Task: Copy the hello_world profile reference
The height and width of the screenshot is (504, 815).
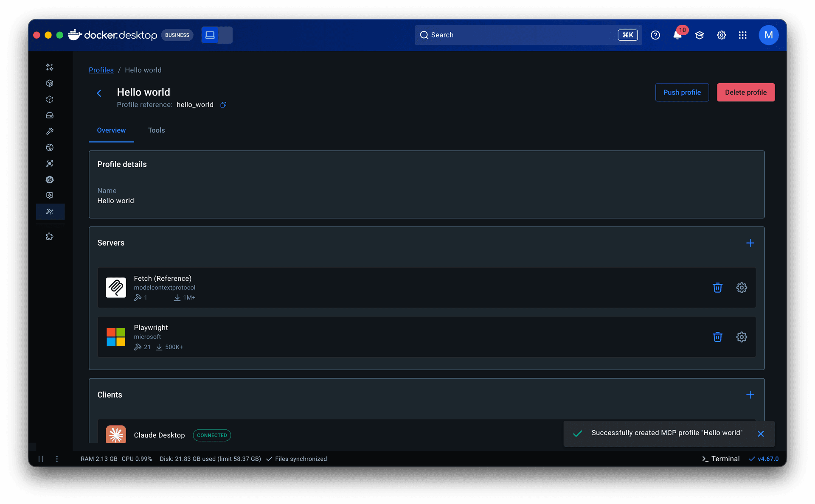Action: pos(223,105)
